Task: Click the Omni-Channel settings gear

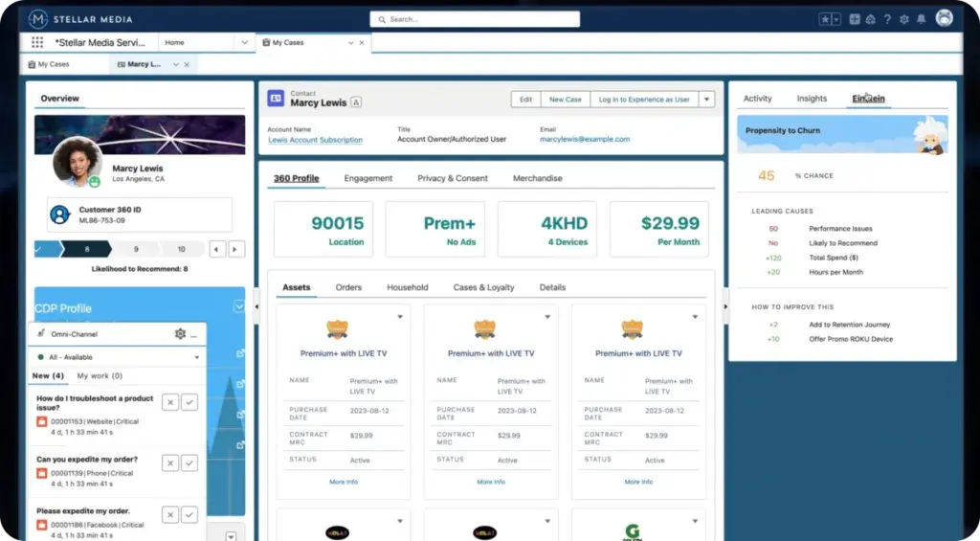Action: (x=180, y=334)
